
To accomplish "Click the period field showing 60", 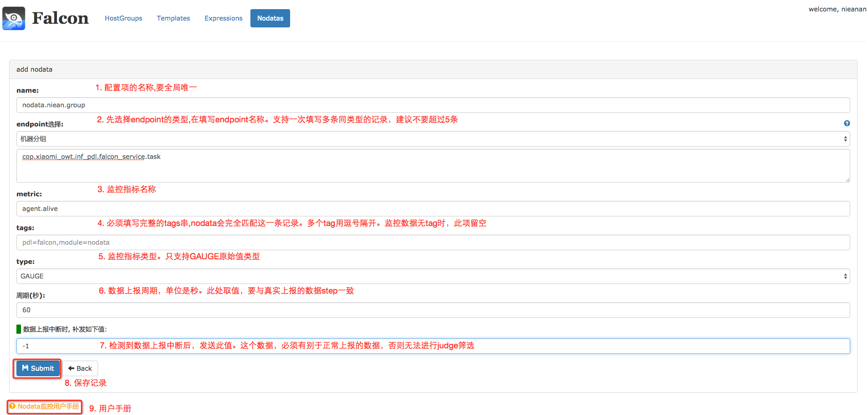I will tap(433, 310).
